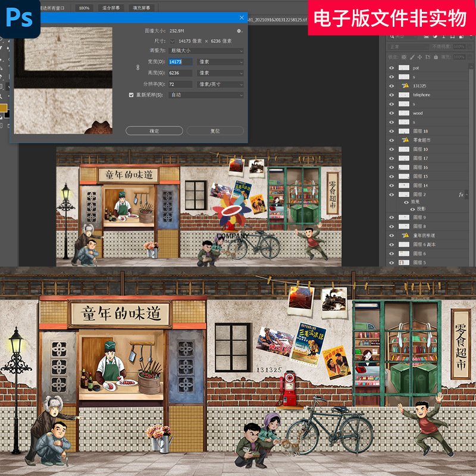This screenshot has width=476, height=476.
Task: Select the 图层 10 layer name
Action: pos(421,149)
